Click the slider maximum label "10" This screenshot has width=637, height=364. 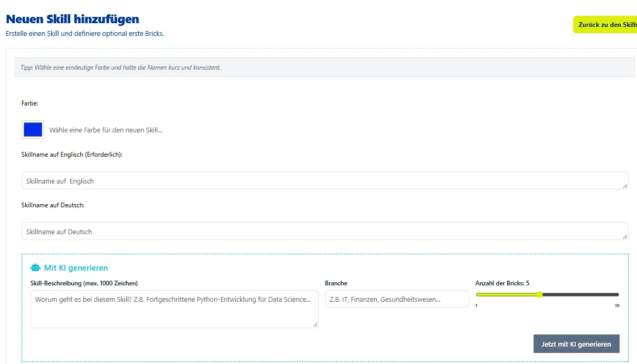click(617, 306)
